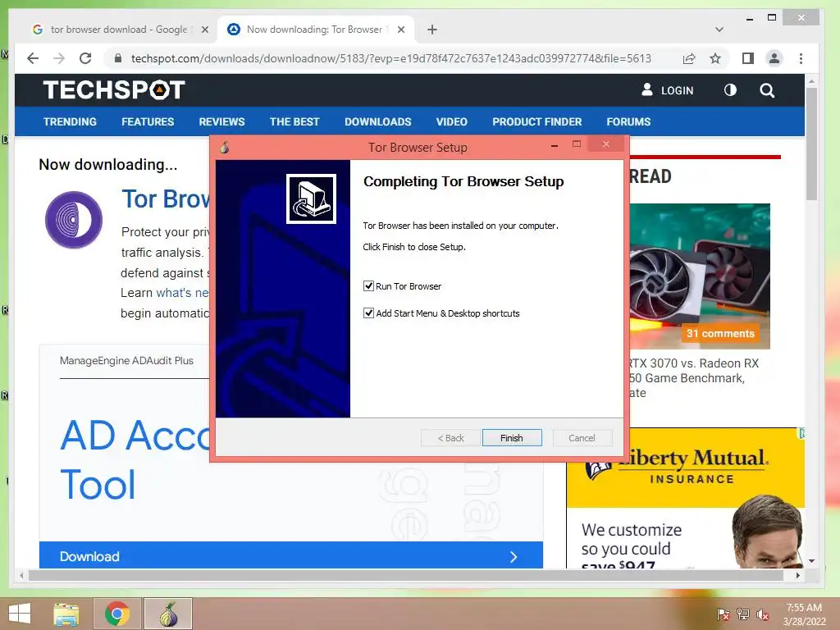Open the VIDEO menu item
Viewport: 840px width, 630px height.
pos(452,121)
